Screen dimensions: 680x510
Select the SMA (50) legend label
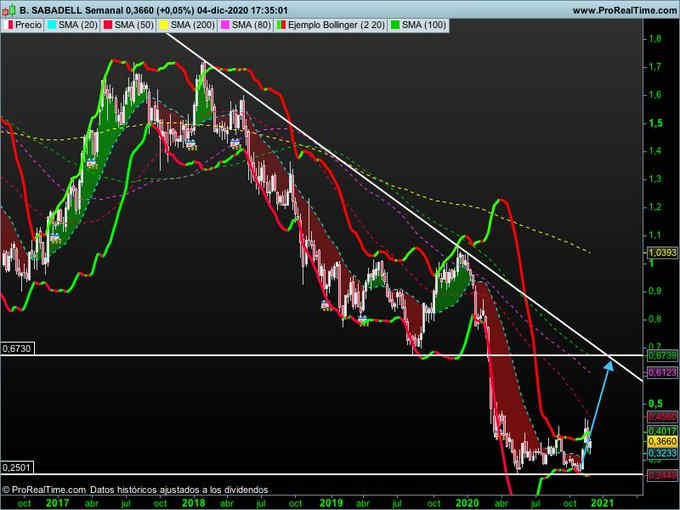[x=134, y=25]
